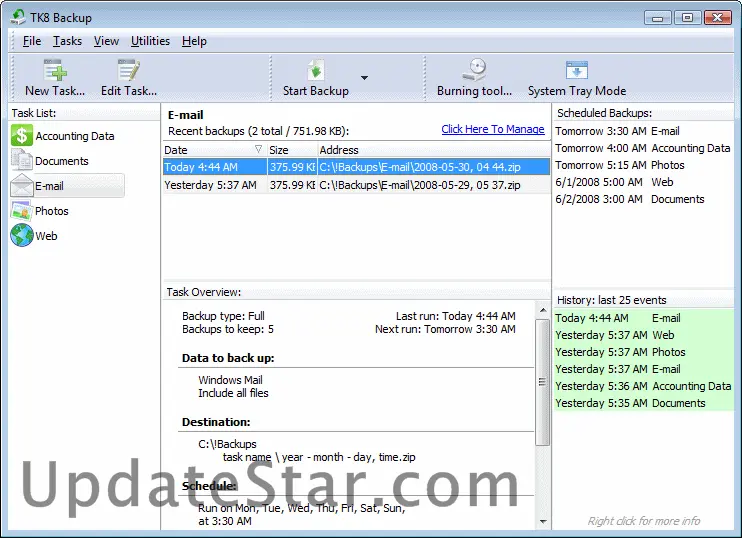This screenshot has height=538, width=742.
Task: Open the File menu
Action: (x=32, y=41)
